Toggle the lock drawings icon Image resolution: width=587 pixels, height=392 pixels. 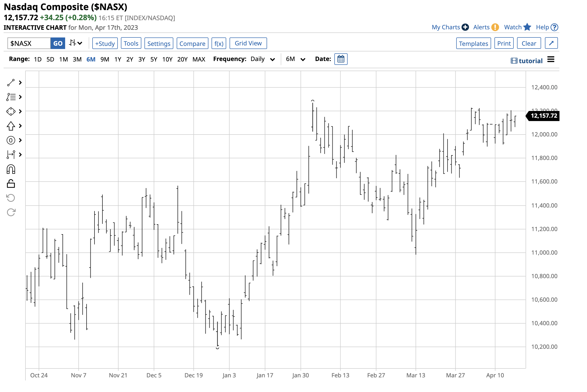pyautogui.click(x=11, y=184)
